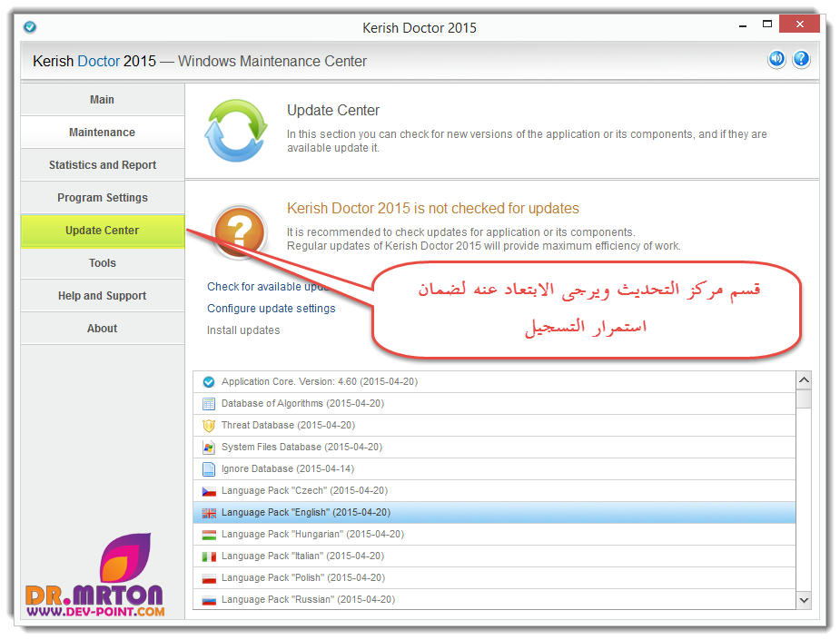Open the Main section
Image resolution: width=840 pixels, height=640 pixels.
pos(103,100)
